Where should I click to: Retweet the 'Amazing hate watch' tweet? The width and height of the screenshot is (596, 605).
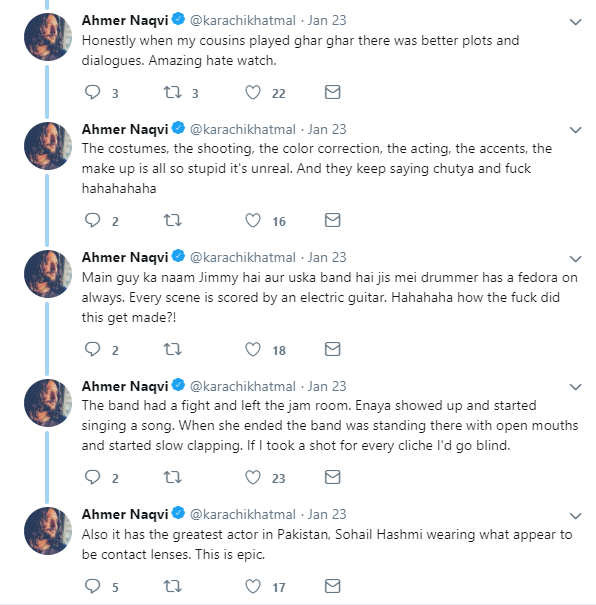pyautogui.click(x=172, y=93)
